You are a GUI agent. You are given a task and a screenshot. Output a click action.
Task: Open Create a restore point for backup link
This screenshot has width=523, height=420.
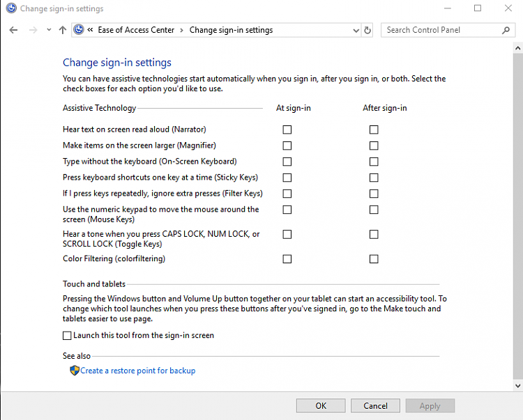click(x=137, y=371)
